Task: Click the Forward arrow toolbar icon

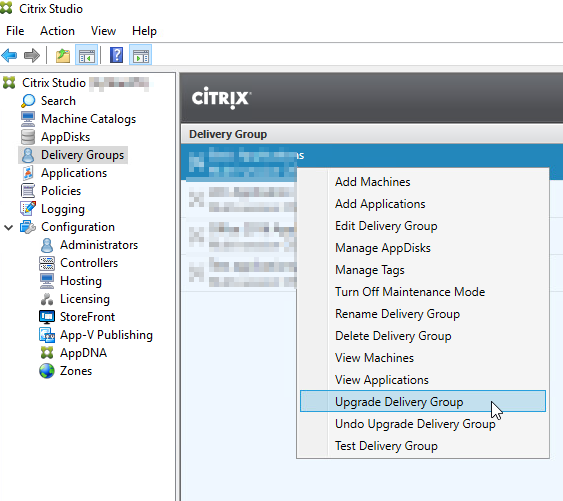Action: (32, 56)
